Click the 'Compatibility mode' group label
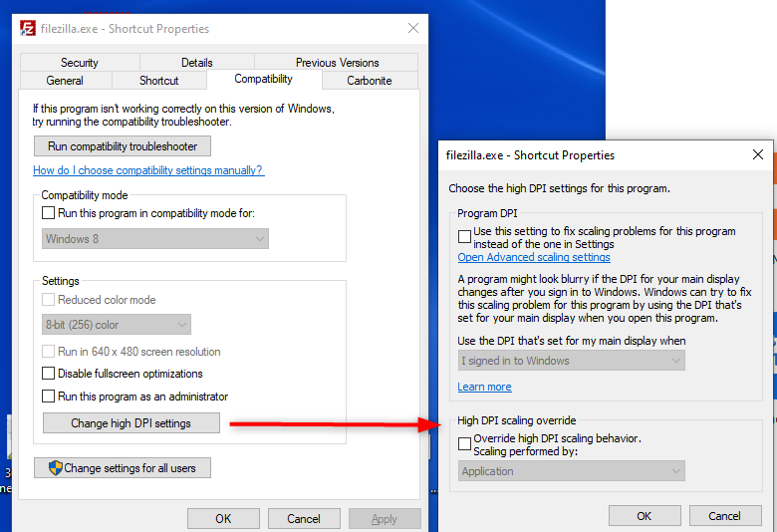This screenshot has width=777, height=532. coord(85,195)
